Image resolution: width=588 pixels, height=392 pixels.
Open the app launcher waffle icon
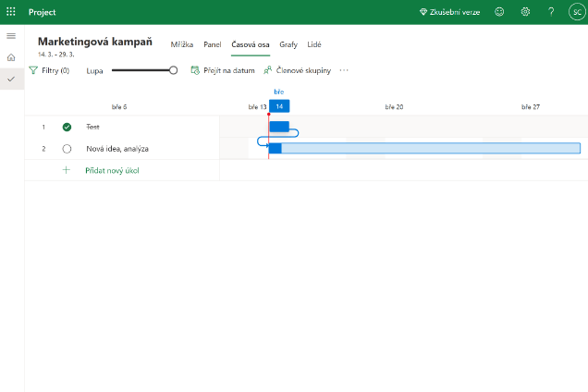(x=11, y=12)
